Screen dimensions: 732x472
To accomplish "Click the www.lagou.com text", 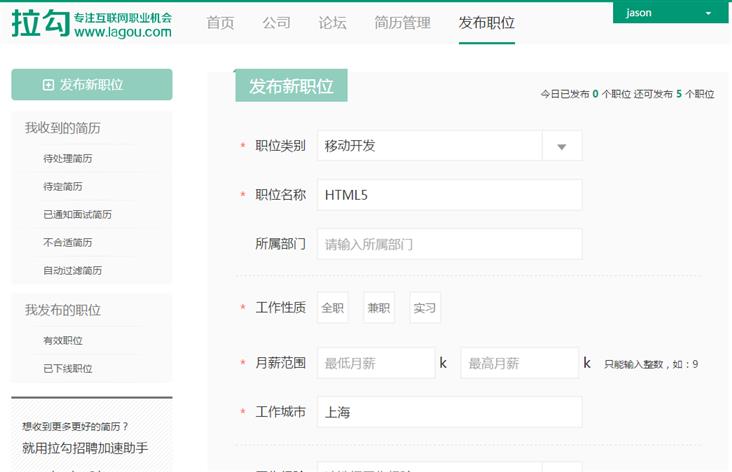I will tap(123, 32).
